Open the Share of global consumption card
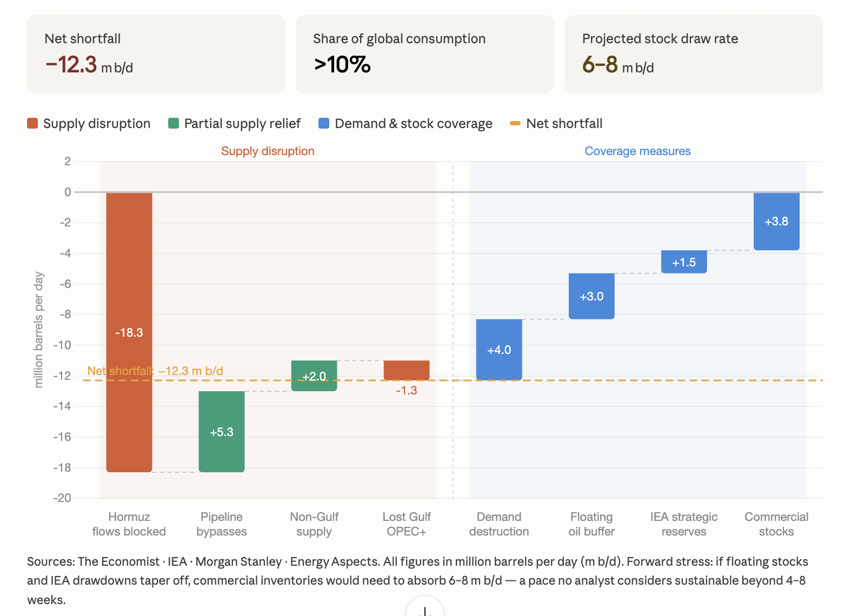Image resolution: width=851 pixels, height=616 pixels. (425, 54)
